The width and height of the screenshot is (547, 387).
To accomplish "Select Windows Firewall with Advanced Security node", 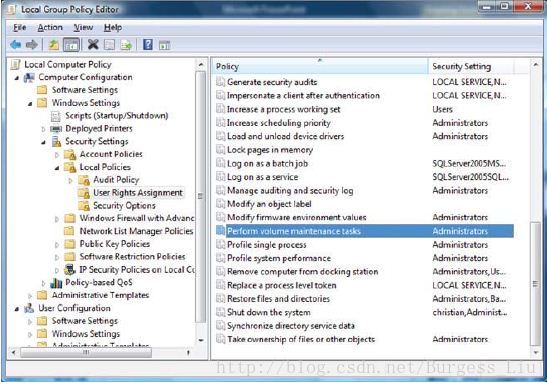I will 137,218.
